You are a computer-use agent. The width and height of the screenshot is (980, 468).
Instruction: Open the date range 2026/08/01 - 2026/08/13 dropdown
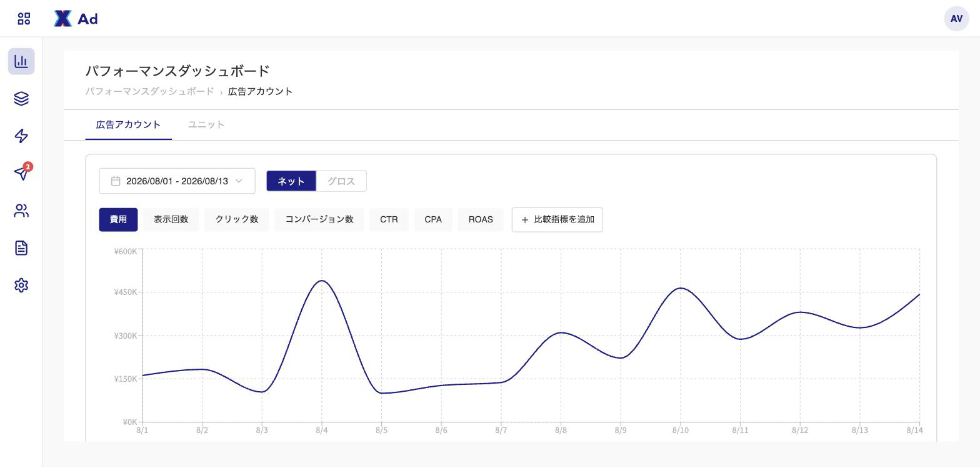177,181
